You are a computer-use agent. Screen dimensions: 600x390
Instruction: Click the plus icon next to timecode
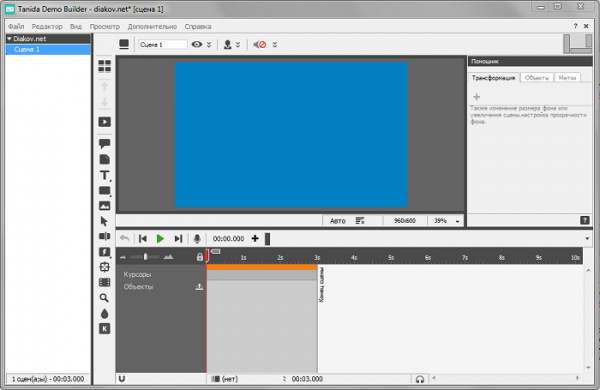click(x=255, y=238)
